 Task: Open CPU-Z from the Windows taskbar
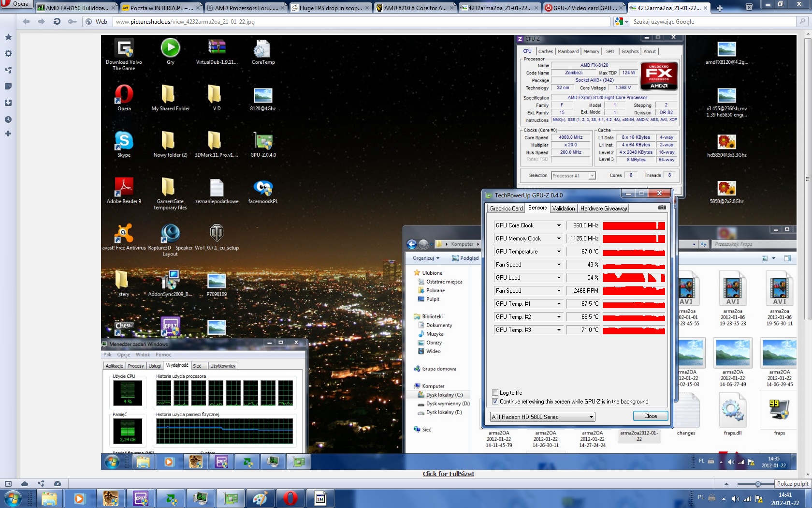tap(140, 498)
